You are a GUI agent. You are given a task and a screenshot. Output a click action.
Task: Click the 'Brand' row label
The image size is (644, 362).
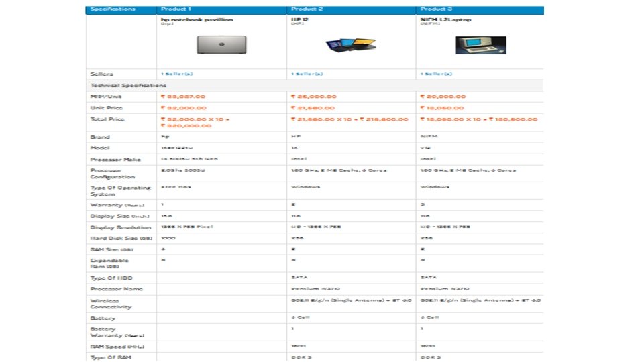click(x=100, y=137)
